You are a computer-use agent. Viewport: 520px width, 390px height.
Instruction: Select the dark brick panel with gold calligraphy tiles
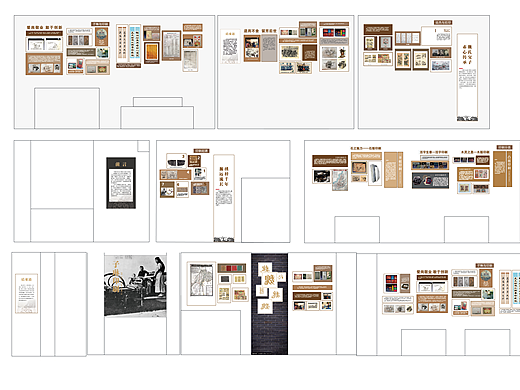[x=269, y=304]
